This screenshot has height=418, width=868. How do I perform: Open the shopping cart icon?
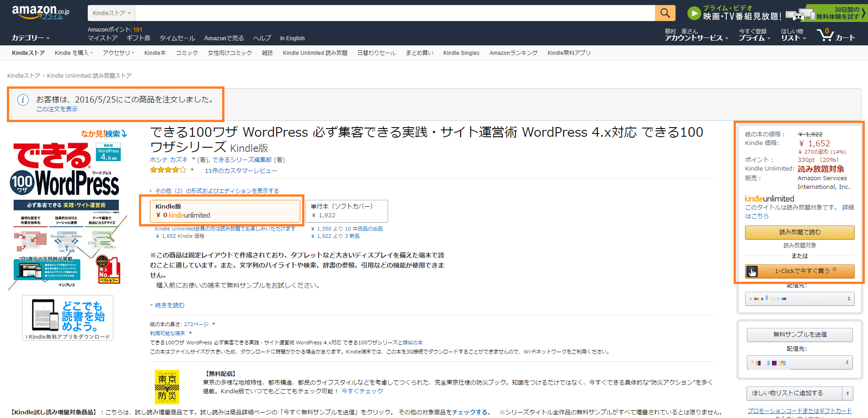(x=836, y=35)
